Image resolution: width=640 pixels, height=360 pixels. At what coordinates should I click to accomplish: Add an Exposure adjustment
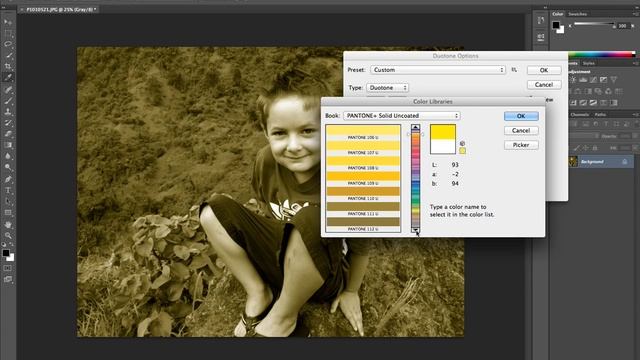603,80
